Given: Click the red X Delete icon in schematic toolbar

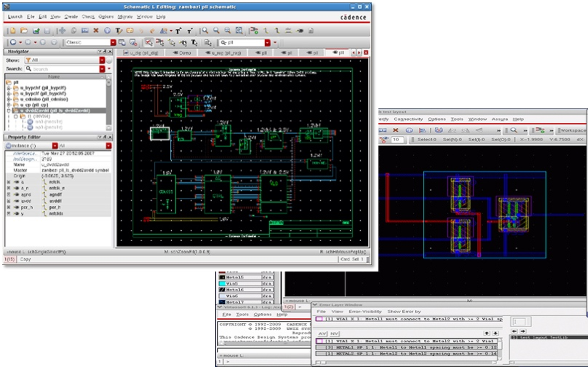Looking at the screenshot, I should pyautogui.click(x=96, y=31).
